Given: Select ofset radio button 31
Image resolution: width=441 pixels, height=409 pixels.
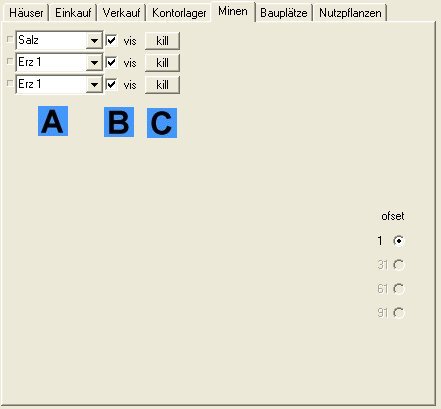Looking at the screenshot, I should tap(399, 265).
